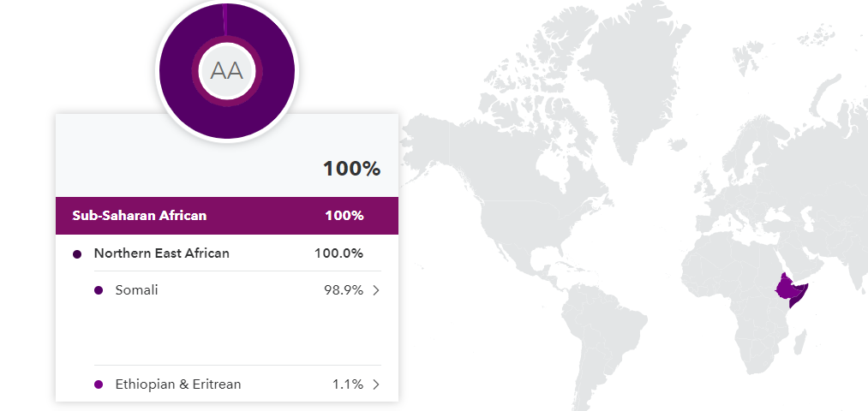Click the Sub-Saharan African 100% value
The height and width of the screenshot is (411, 868).
344,215
